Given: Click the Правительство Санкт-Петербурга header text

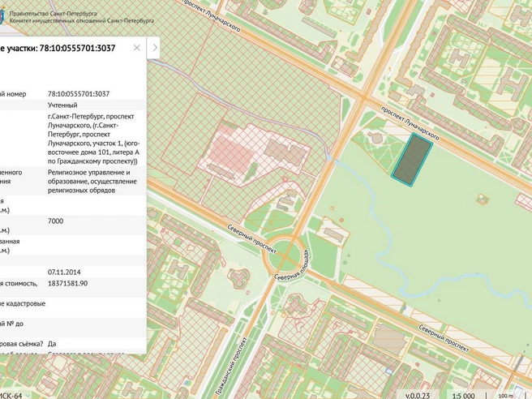Looking at the screenshot, I should coord(53,14).
